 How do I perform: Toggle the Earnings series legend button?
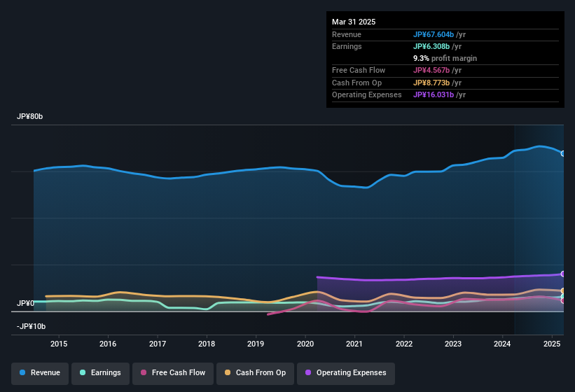click(x=100, y=373)
